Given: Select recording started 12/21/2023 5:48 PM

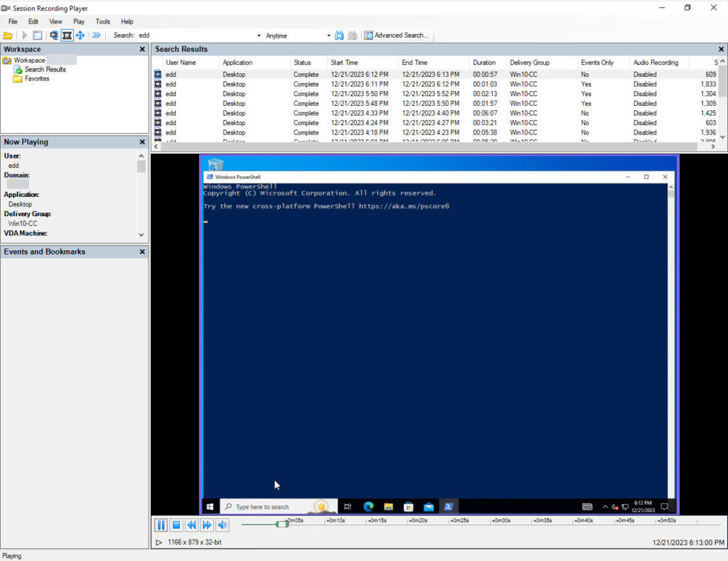Looking at the screenshot, I should click(x=436, y=104).
